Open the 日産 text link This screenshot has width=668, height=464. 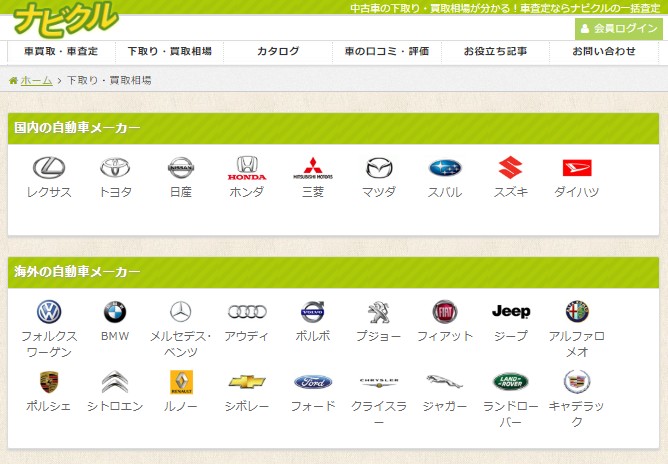181,192
